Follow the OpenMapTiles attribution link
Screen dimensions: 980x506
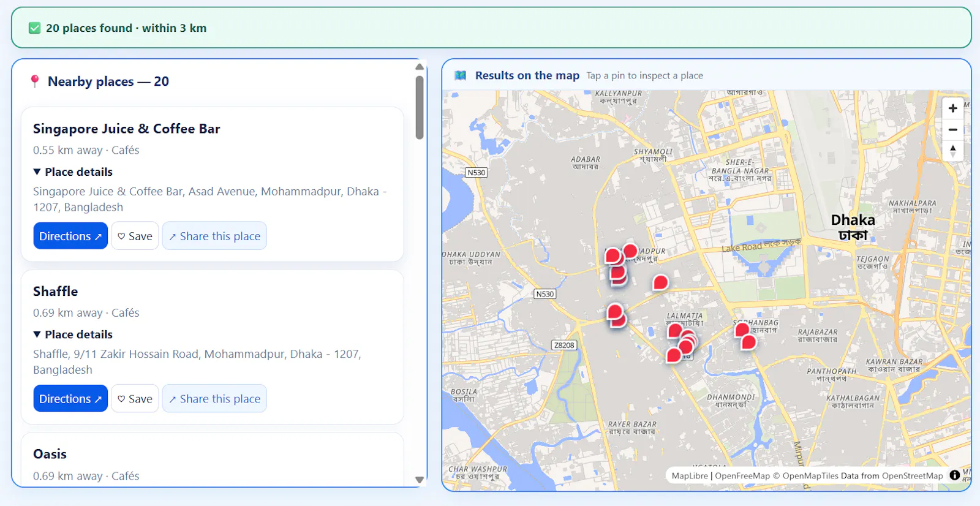(805, 476)
